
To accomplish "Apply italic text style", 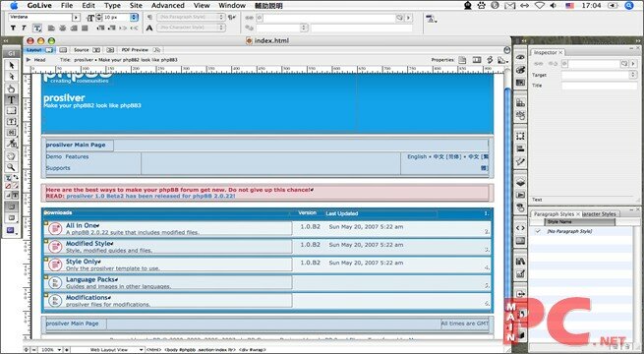I will click(24, 28).
